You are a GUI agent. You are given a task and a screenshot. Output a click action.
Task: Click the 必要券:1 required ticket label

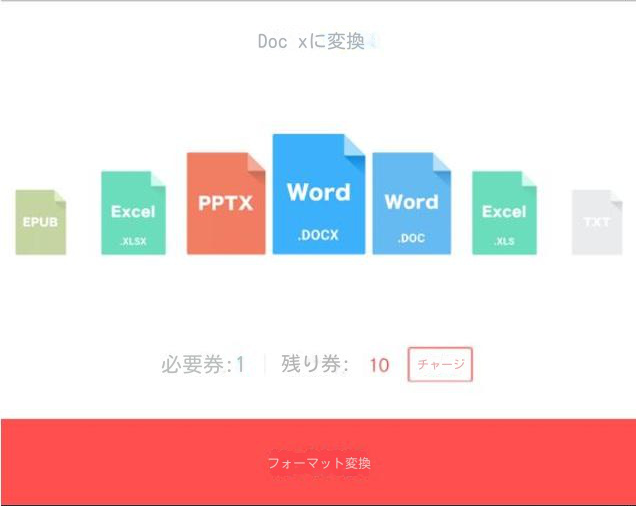[x=203, y=365]
